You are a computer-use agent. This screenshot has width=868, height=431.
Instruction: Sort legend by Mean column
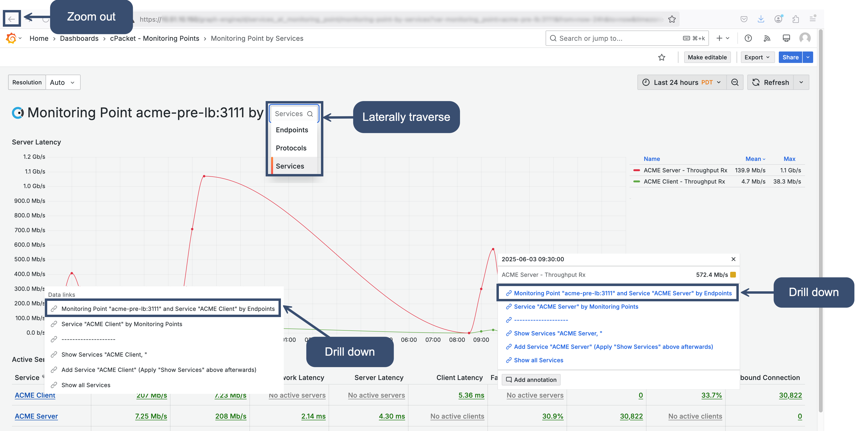(x=755, y=159)
